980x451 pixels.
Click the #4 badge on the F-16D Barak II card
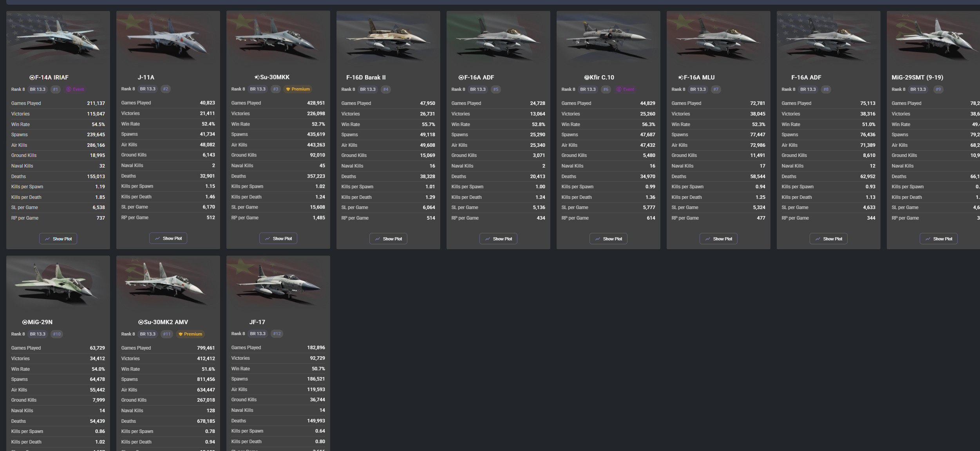(x=386, y=89)
